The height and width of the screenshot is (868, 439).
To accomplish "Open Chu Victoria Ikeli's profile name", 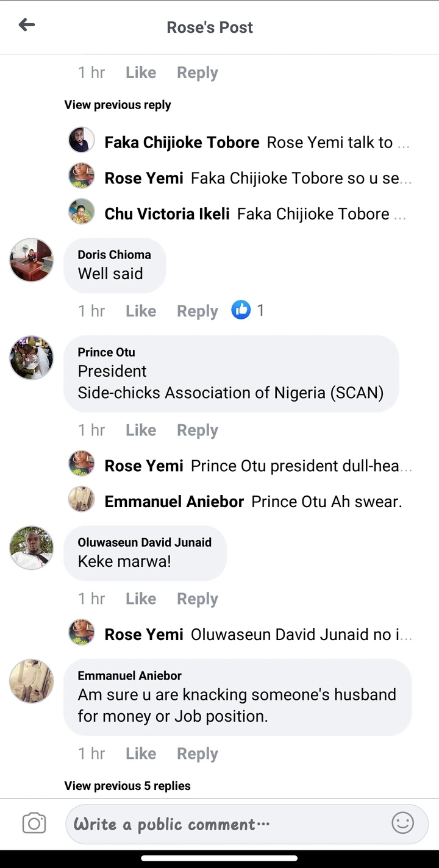I will coord(167,214).
